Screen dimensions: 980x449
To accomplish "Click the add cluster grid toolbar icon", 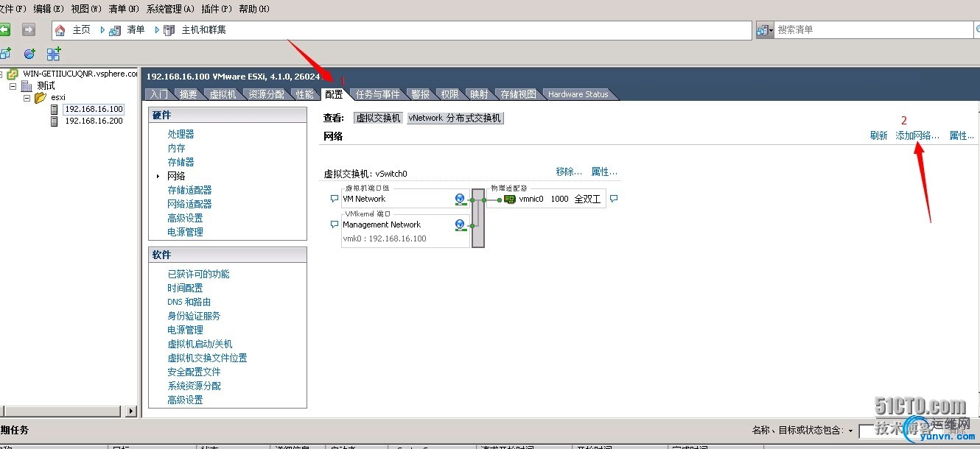I will tap(53, 54).
